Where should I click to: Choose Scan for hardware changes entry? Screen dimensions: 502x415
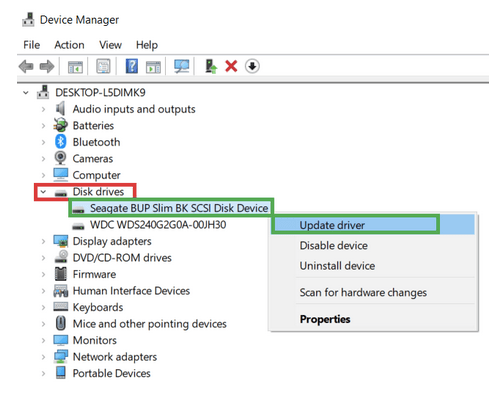372,293
